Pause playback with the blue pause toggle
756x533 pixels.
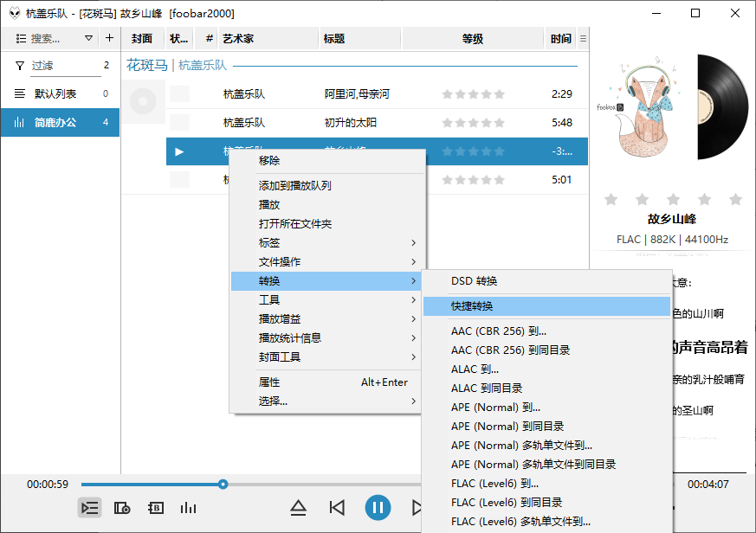coord(378,508)
